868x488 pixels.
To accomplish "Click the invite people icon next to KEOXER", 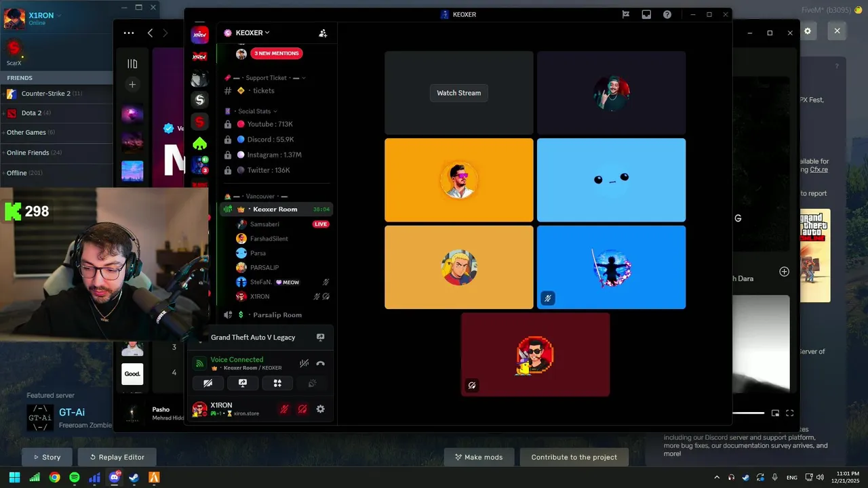I will click(323, 33).
